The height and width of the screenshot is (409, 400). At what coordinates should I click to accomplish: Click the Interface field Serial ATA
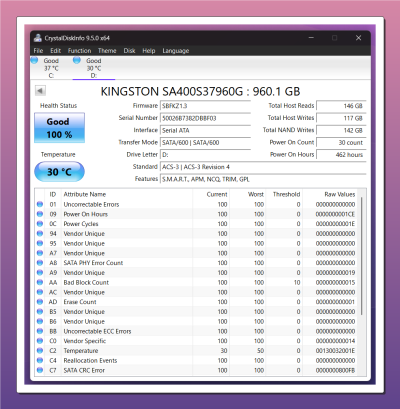(x=205, y=130)
